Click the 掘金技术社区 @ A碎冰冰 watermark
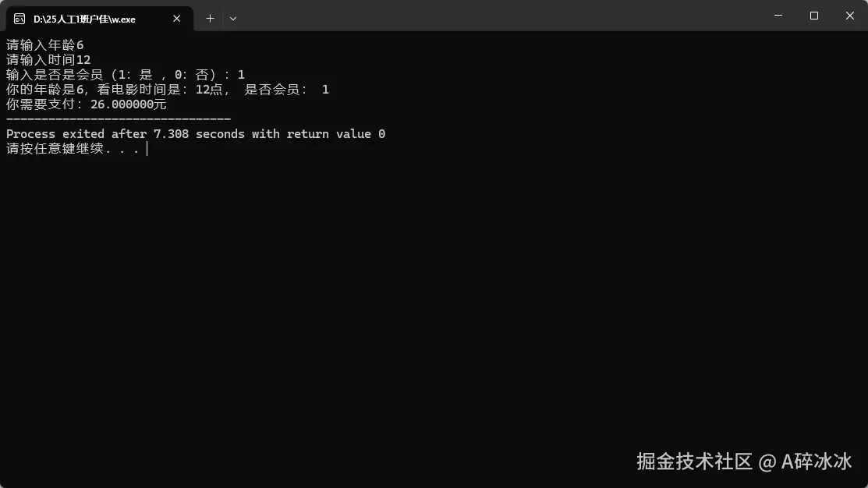Image resolution: width=868 pixels, height=488 pixels. click(744, 461)
